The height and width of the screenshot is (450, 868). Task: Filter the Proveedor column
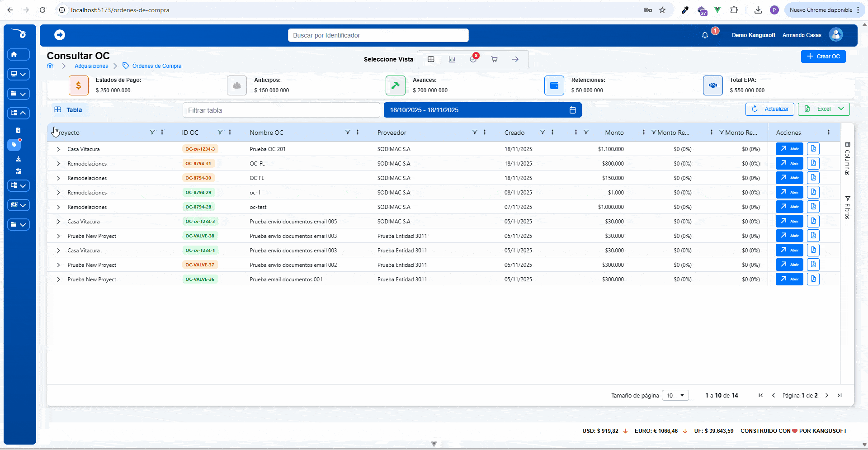coord(475,132)
